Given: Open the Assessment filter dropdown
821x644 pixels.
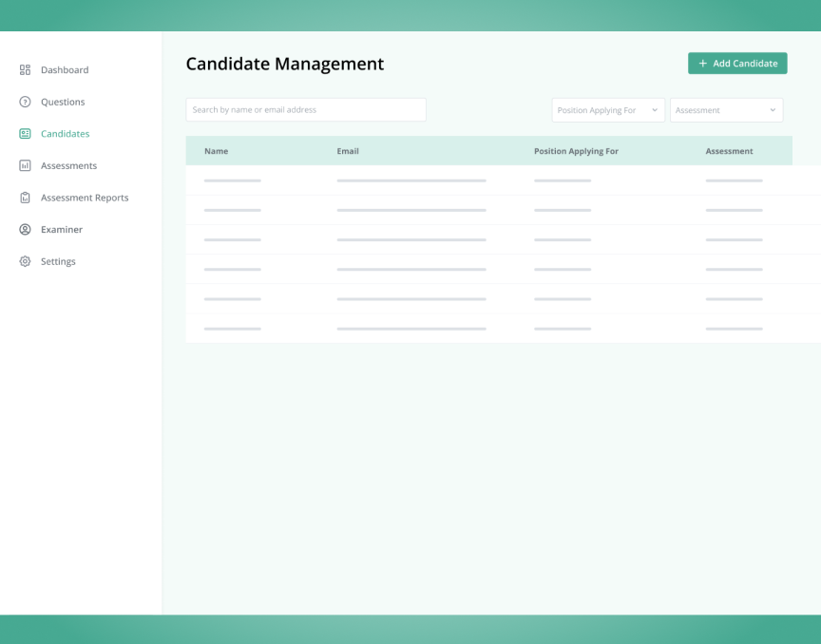Looking at the screenshot, I should pos(726,110).
